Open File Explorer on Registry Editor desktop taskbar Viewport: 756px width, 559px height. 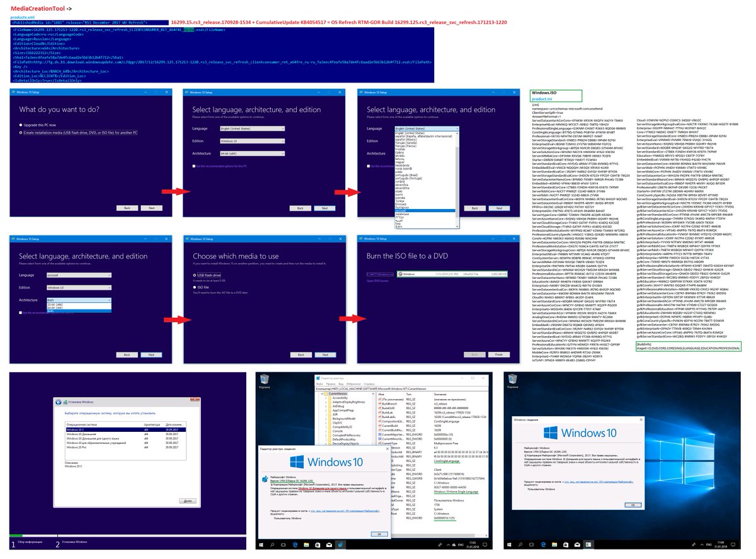pos(306,545)
